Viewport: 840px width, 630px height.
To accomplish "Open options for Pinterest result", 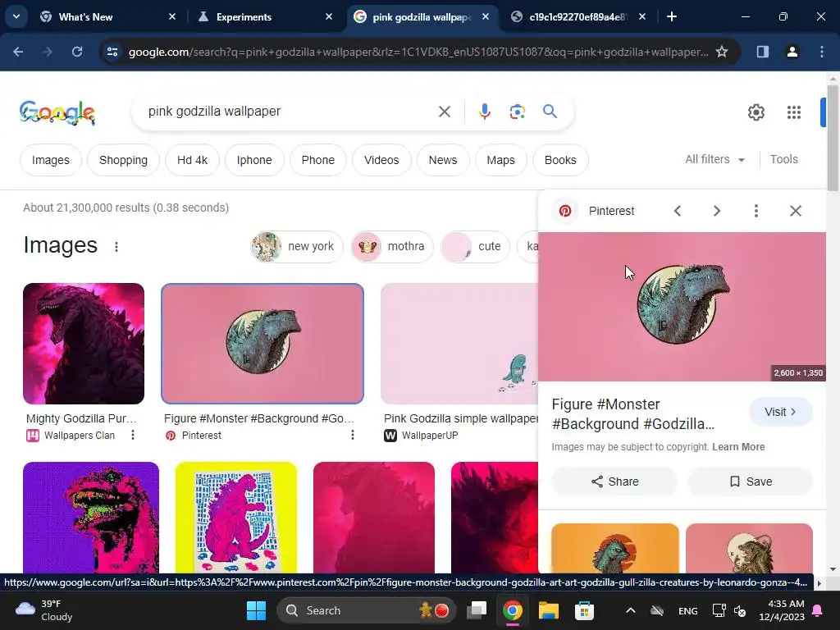I will tap(353, 435).
